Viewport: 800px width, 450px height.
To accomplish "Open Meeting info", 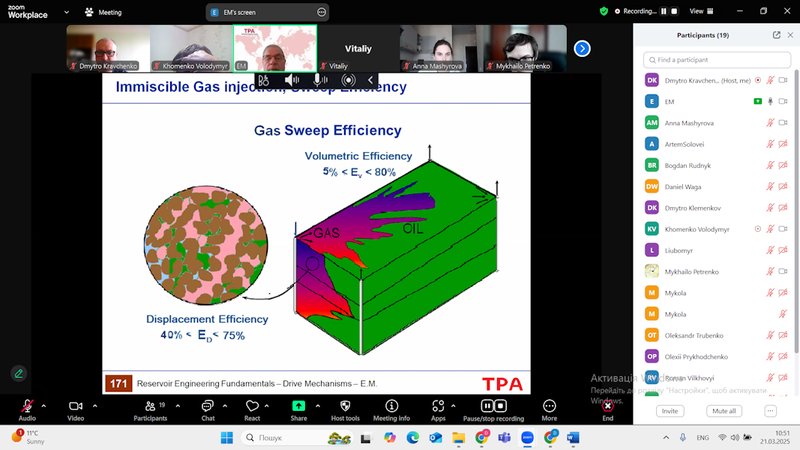I will click(x=391, y=410).
